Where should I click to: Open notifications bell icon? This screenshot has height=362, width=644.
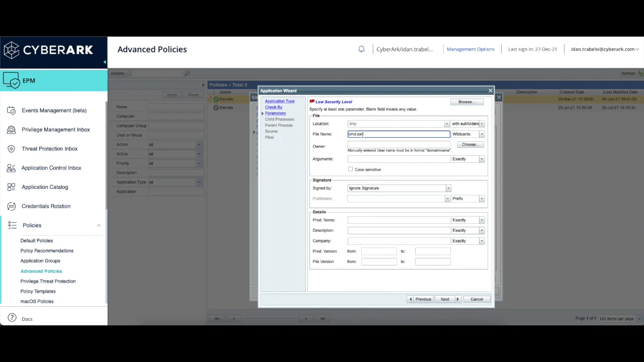pos(361,49)
